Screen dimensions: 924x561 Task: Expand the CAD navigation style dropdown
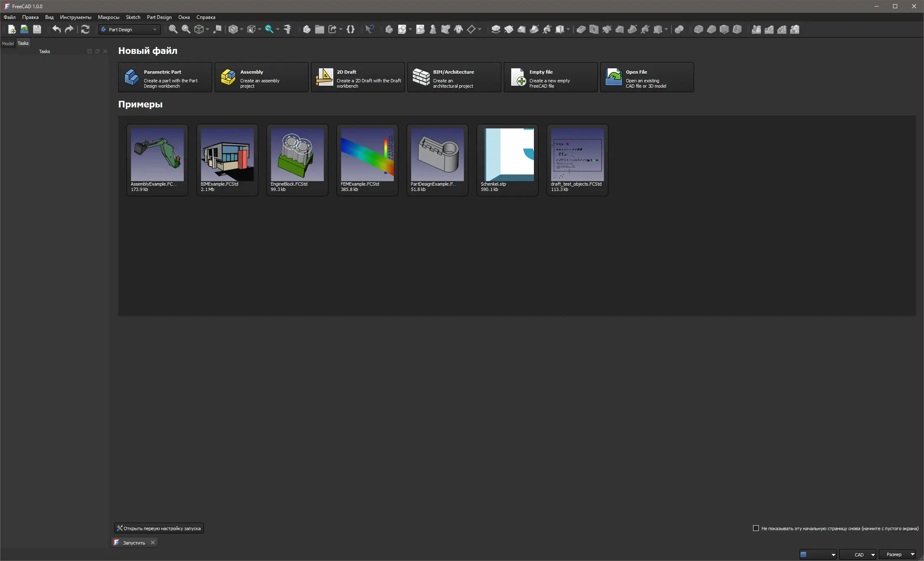tap(858, 554)
